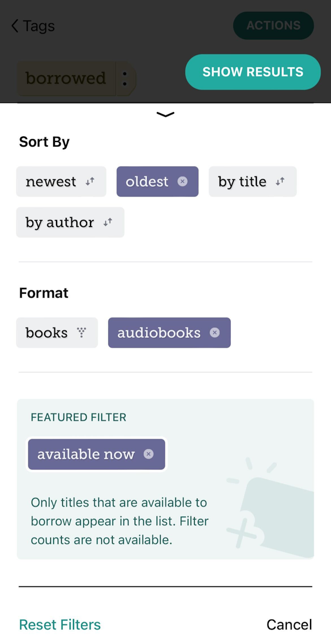
Task: Collapse the filter sheet with the downward chevron
Action: pos(165,114)
